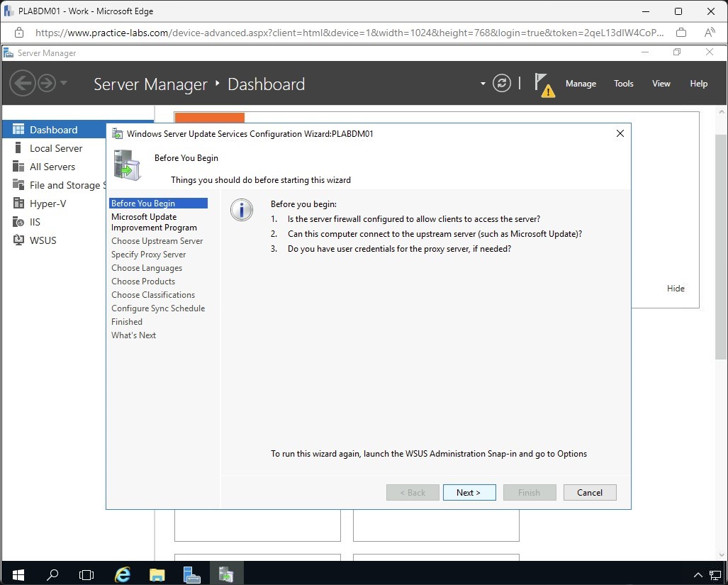
Task: Expand the navigation history dropdown arrow
Action: [64, 83]
